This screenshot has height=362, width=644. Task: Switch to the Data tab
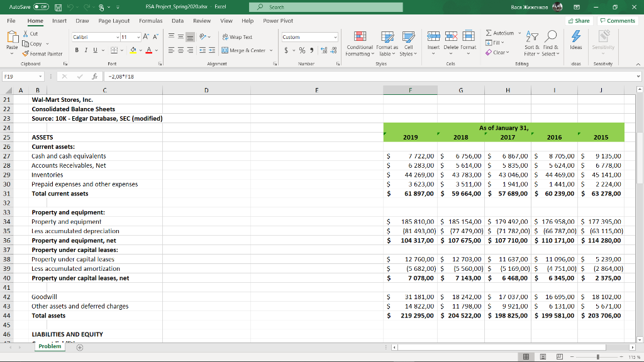(177, 21)
